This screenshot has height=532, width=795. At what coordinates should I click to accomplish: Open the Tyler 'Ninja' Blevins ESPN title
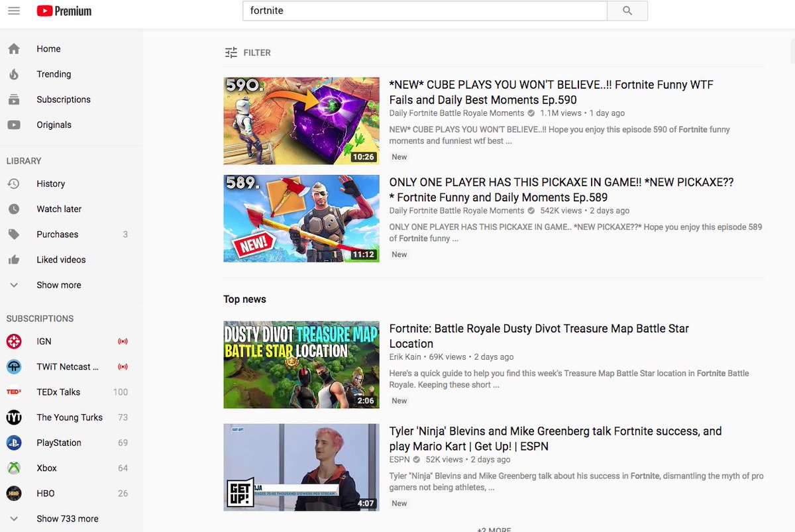tap(555, 439)
